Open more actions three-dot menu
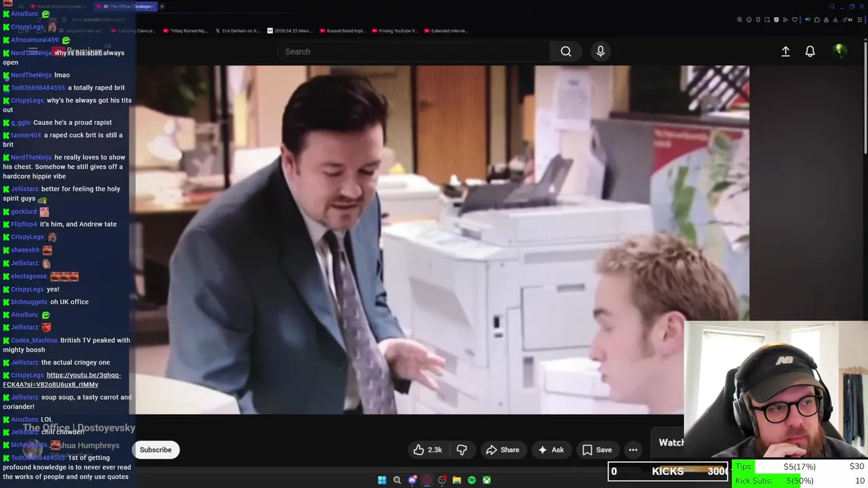This screenshot has width=868, height=488. 633,450
